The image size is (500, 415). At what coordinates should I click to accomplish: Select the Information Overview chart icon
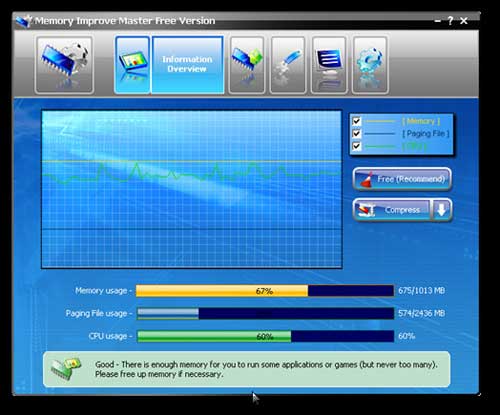132,65
